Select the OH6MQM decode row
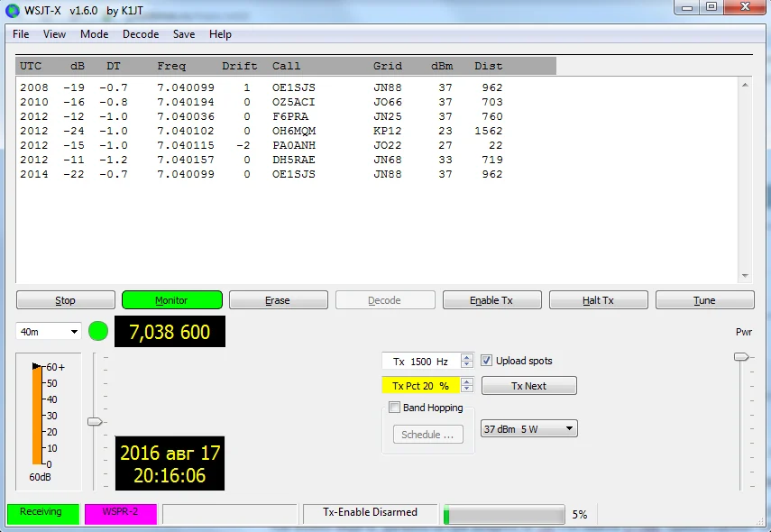 coord(262,131)
